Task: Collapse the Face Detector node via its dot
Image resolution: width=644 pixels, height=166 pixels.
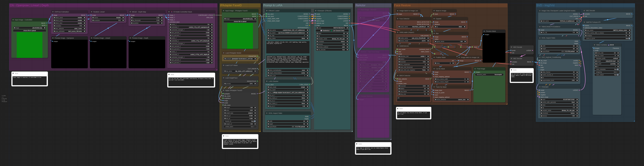Action: point(398,19)
